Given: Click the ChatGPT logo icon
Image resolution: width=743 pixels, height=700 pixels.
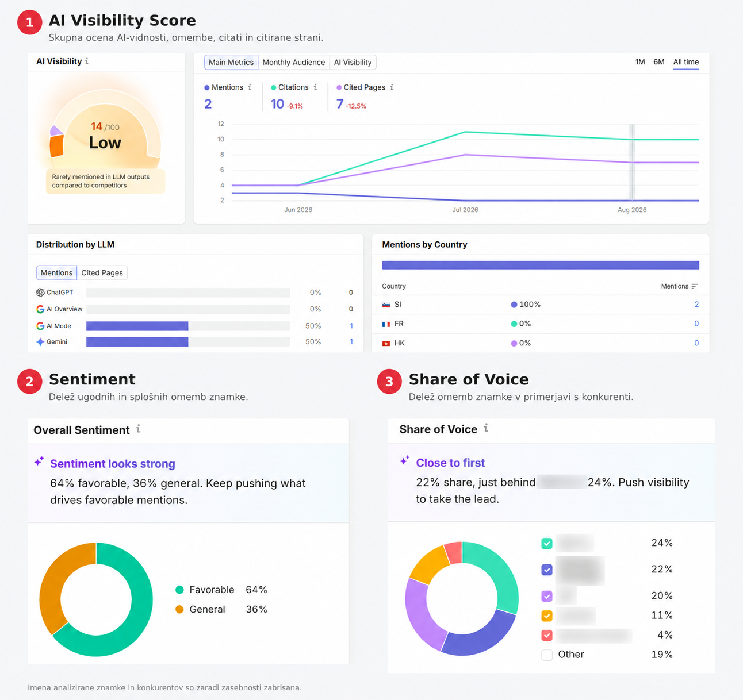Looking at the screenshot, I should tap(40, 293).
